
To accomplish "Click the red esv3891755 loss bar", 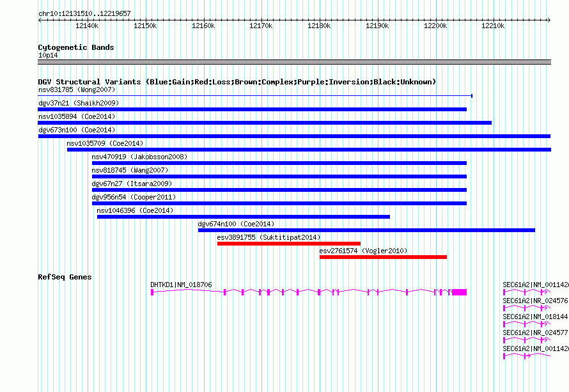I will tap(289, 244).
